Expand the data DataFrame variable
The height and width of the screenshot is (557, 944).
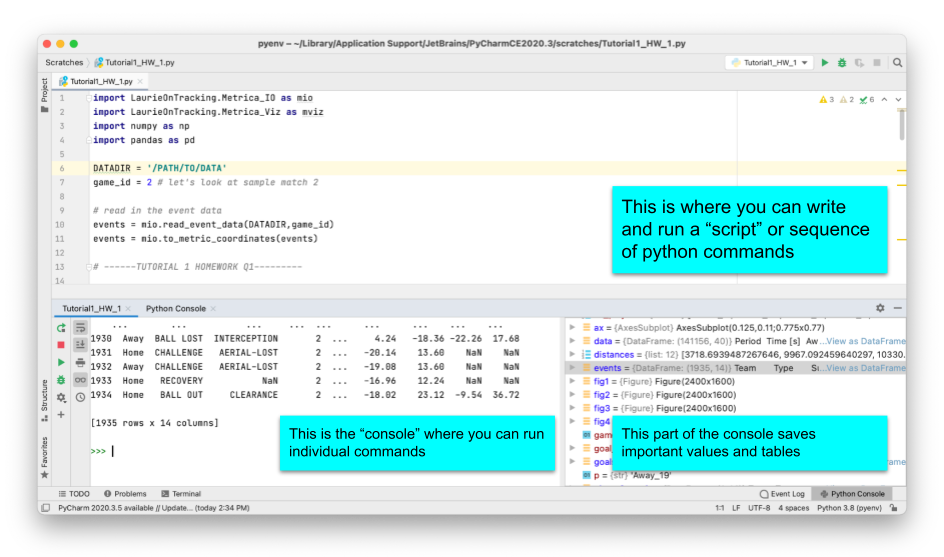point(573,341)
